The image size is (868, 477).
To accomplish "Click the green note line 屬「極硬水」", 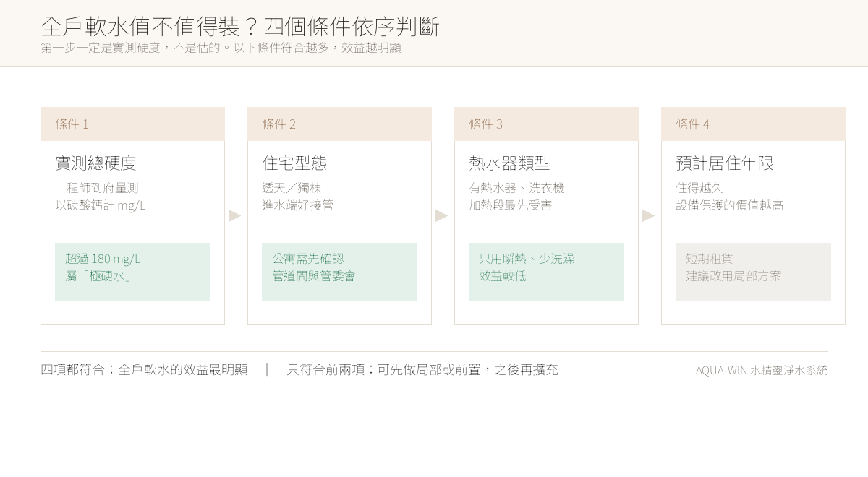I will 100,276.
